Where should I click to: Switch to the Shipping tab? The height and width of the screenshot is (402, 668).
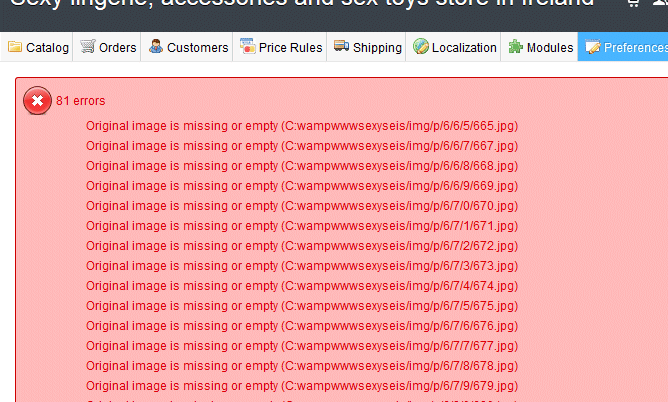coord(366,47)
